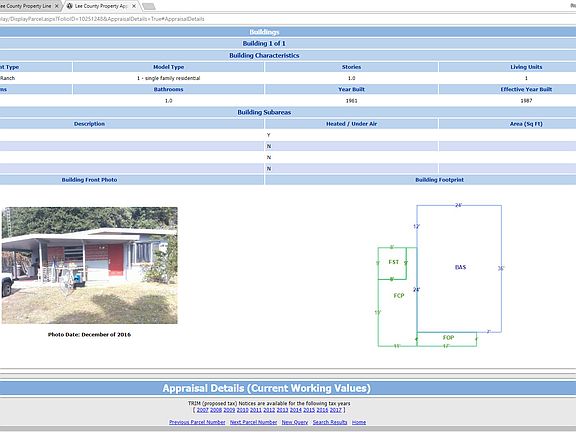Screen dimensions: 576x432
Task: Select Year Built value 1961
Action: 351,101
